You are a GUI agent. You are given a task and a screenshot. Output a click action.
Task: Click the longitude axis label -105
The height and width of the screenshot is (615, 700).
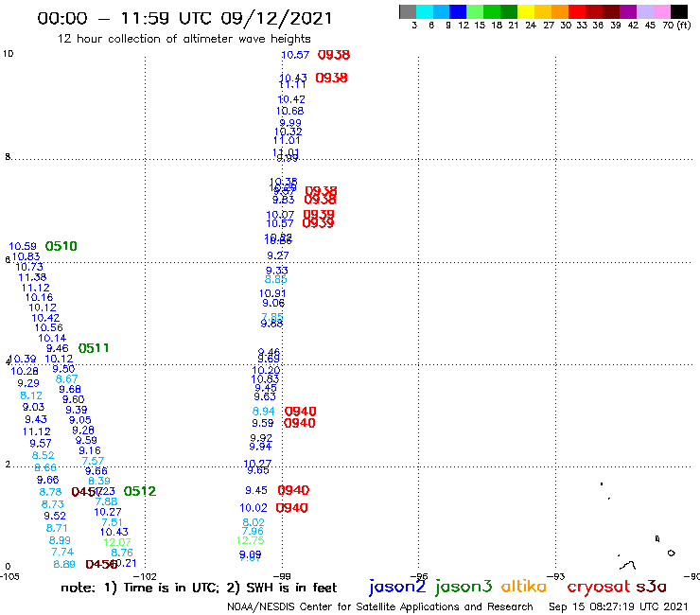click(x=9, y=576)
